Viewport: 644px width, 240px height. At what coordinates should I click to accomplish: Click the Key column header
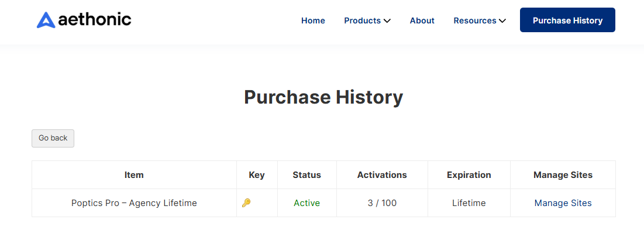pos(257,174)
